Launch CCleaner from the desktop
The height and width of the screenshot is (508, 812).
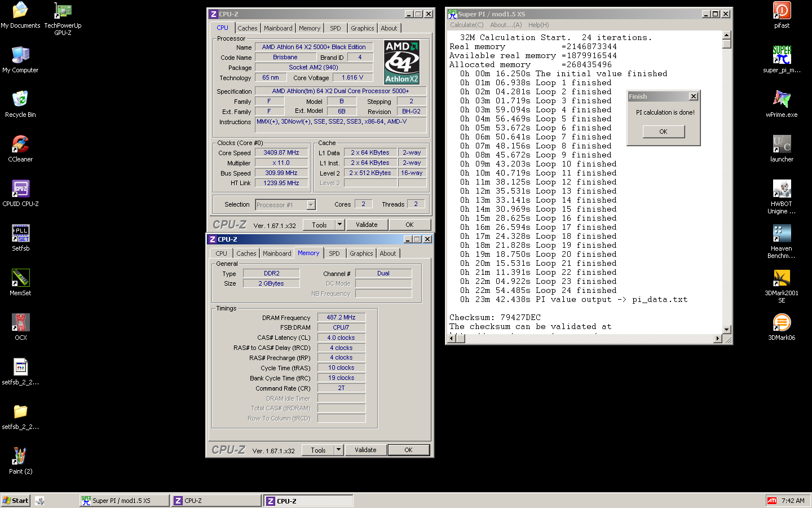coord(20,149)
